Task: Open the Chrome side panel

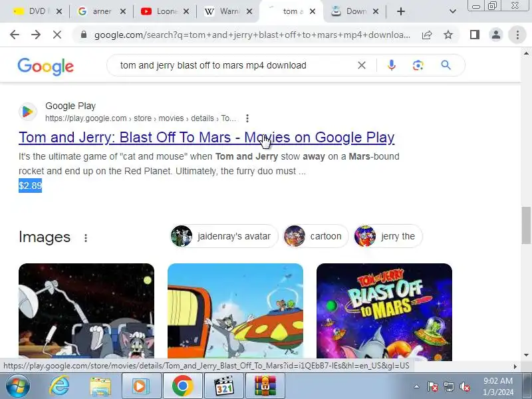Action: click(475, 35)
